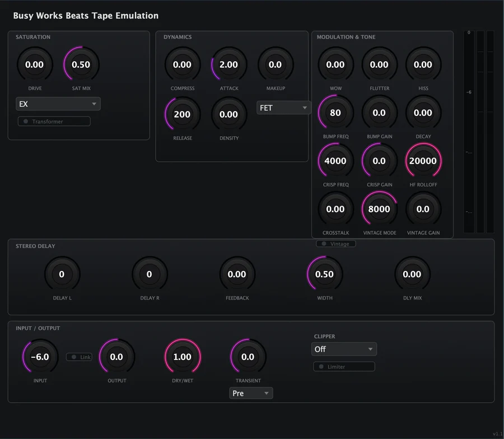The height and width of the screenshot is (439, 504).
Task: Select the CROSSTALK knob
Action: 335,209
